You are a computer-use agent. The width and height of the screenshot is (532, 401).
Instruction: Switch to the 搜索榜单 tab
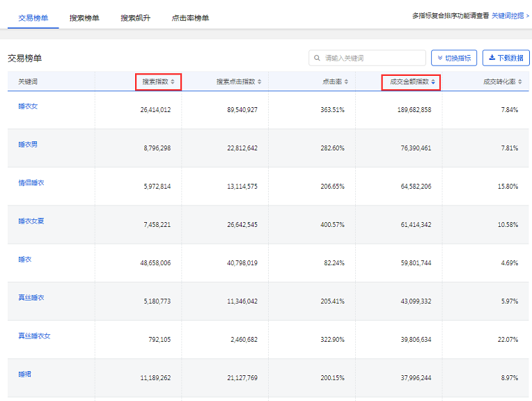coord(84,18)
